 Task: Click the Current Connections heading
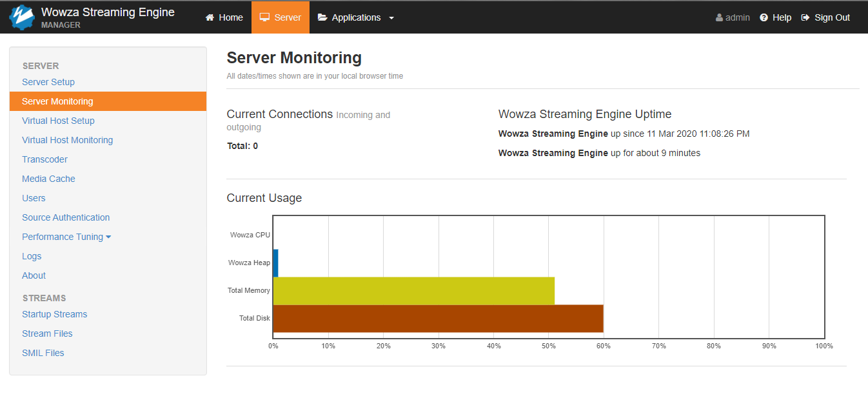[x=280, y=114]
